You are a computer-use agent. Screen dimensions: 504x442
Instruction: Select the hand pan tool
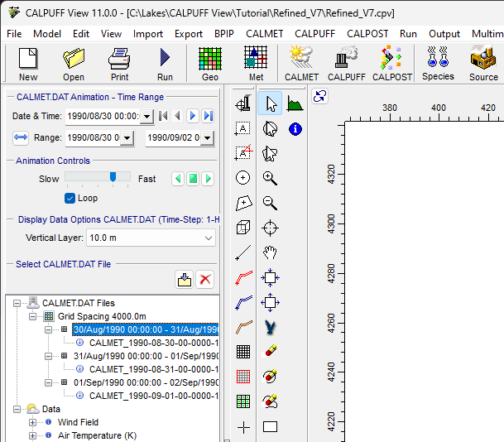pyautogui.click(x=270, y=252)
